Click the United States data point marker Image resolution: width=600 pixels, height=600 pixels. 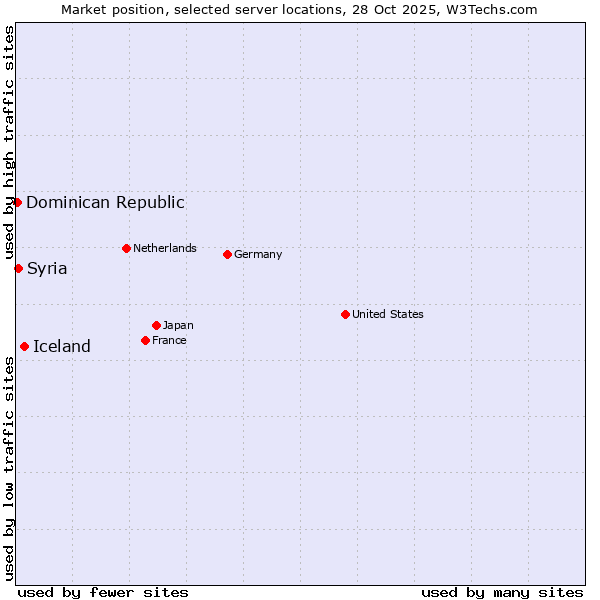[345, 314]
